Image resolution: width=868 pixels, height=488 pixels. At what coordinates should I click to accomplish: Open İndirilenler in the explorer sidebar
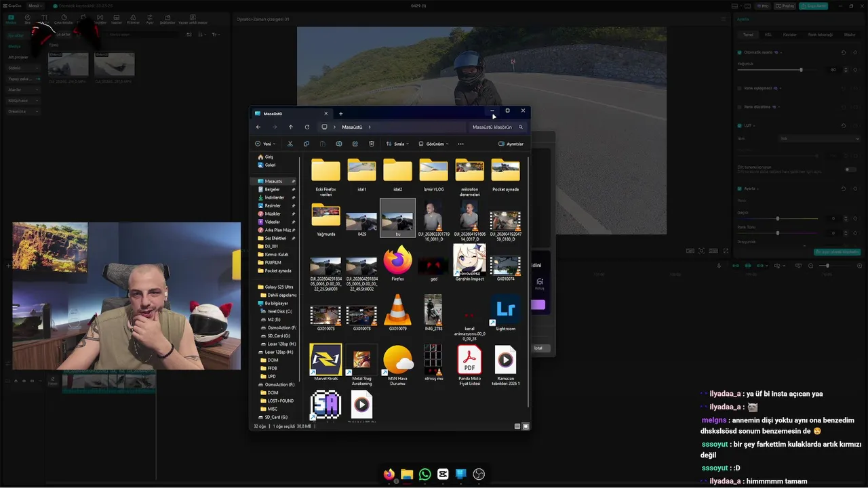(x=274, y=197)
